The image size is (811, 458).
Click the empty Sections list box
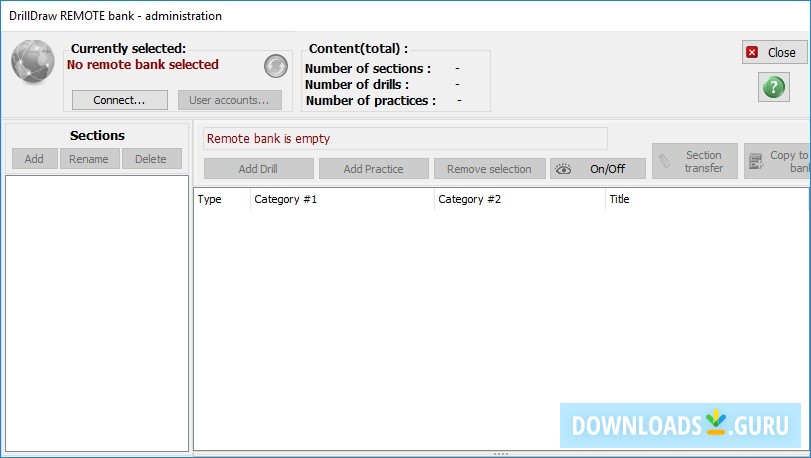click(97, 313)
